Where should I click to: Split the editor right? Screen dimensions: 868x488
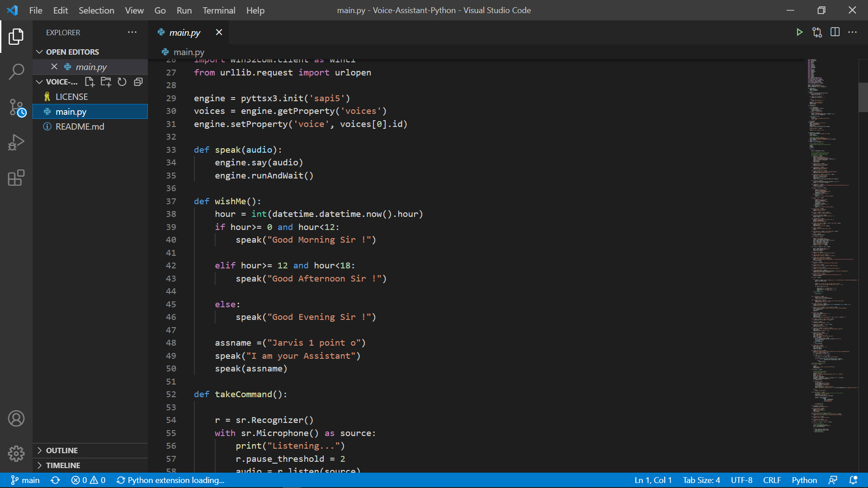pos(835,32)
